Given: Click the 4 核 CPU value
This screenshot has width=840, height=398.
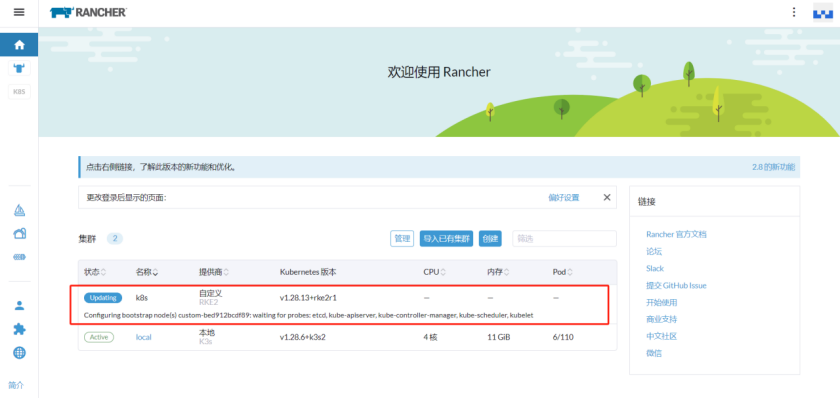Looking at the screenshot, I should tap(430, 337).
